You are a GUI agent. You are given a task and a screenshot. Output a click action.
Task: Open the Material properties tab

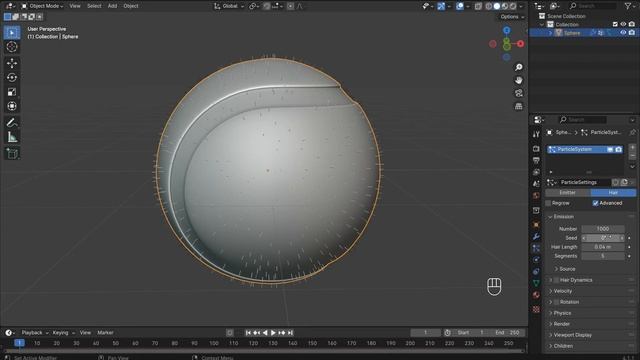click(x=536, y=295)
